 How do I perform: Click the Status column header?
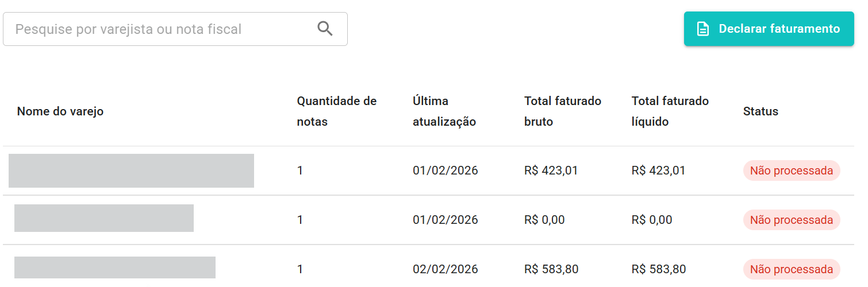(761, 111)
